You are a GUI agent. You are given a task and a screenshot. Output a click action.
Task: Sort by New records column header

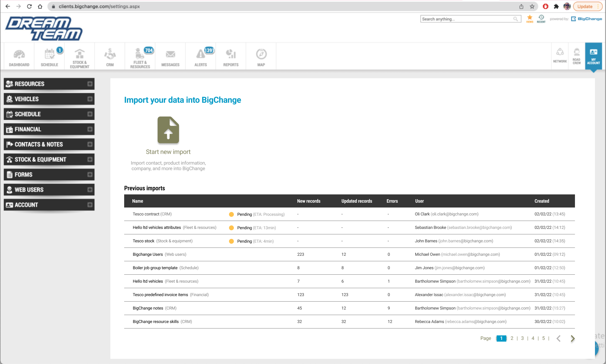tap(309, 201)
